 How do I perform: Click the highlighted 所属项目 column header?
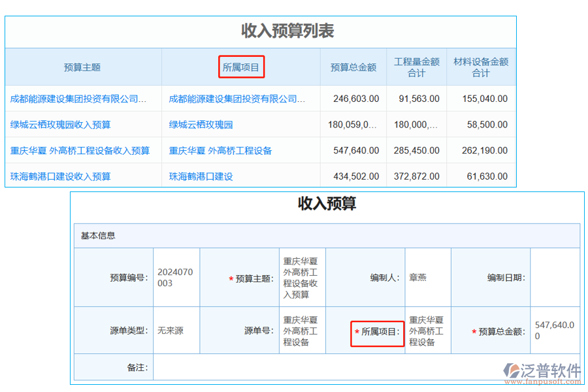[241, 67]
